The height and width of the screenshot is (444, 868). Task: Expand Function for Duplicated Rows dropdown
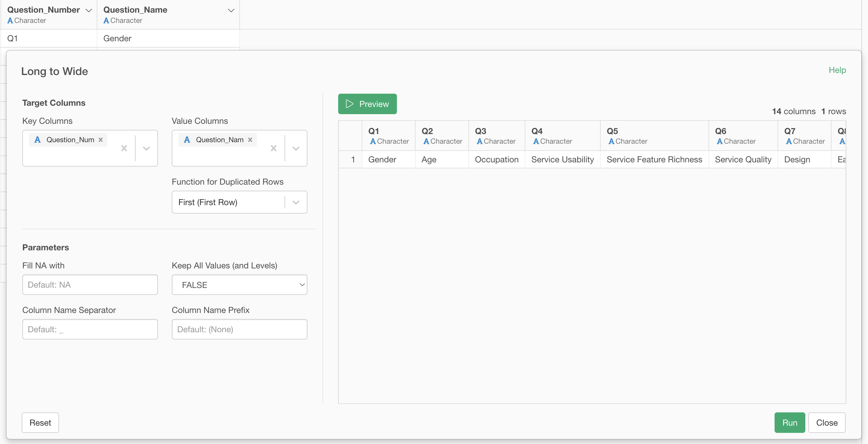click(296, 202)
